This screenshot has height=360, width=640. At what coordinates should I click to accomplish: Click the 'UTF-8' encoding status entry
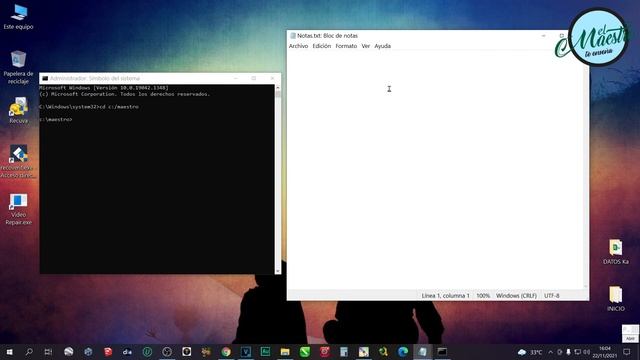(x=551, y=296)
